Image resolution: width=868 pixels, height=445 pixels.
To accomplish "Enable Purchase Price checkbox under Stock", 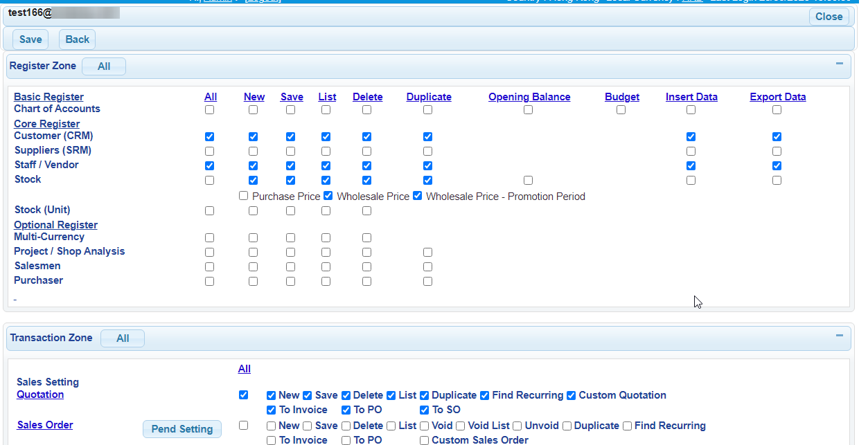I will coord(244,196).
